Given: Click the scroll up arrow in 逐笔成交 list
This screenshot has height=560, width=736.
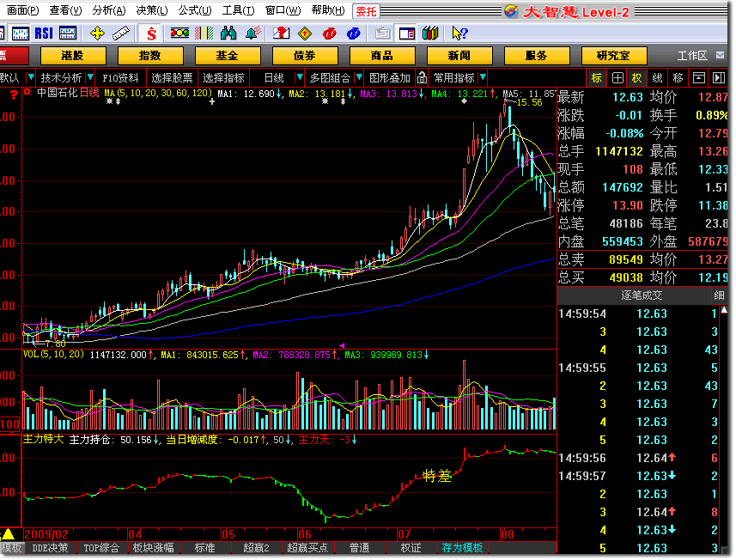Looking at the screenshot, I should pos(724,310).
